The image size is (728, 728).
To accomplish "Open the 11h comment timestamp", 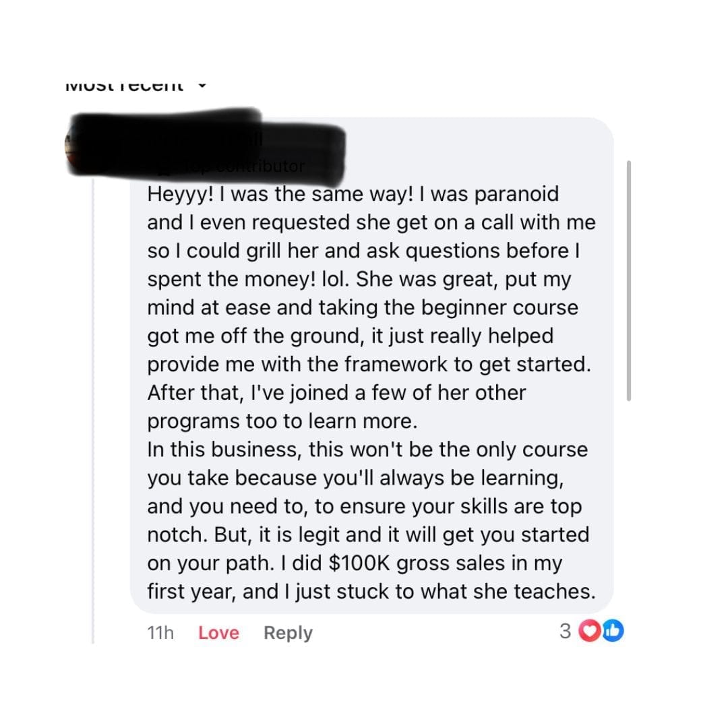I will point(160,633).
